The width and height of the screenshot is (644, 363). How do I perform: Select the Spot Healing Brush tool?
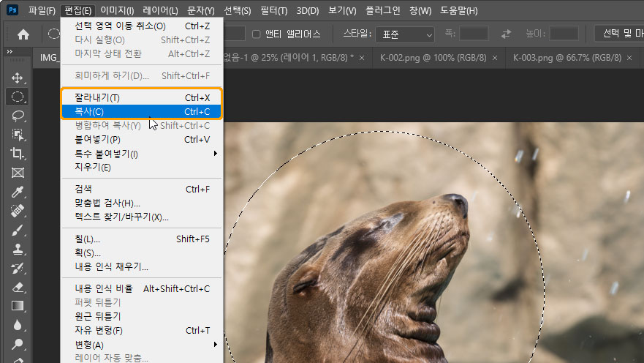click(18, 211)
